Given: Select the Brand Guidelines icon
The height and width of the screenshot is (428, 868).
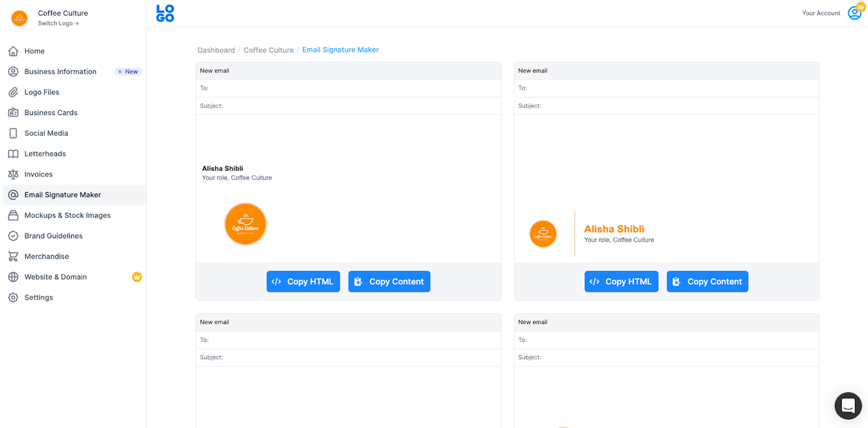Looking at the screenshot, I should click(x=14, y=235).
